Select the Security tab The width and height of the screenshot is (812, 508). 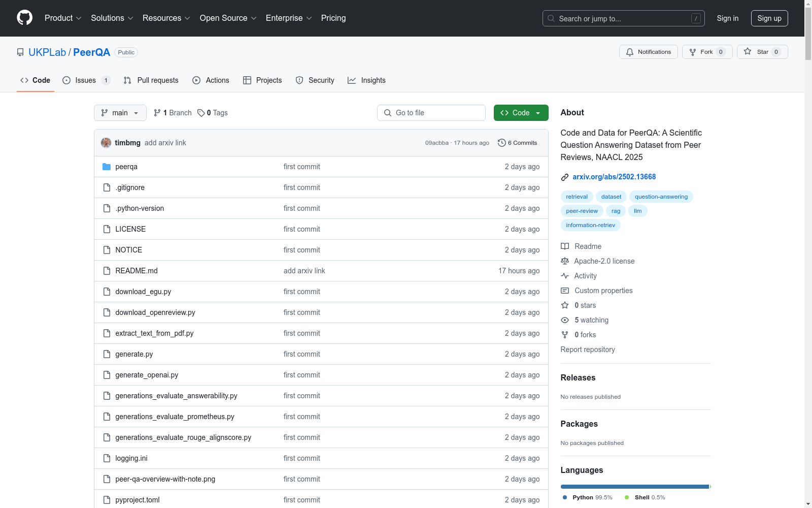click(315, 80)
